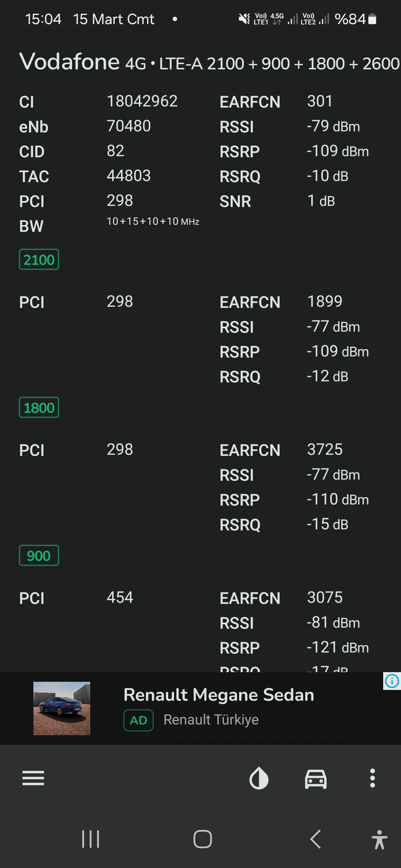Image resolution: width=401 pixels, height=868 pixels.
Task: Toggle the dark theme contrast icon
Action: tap(259, 778)
